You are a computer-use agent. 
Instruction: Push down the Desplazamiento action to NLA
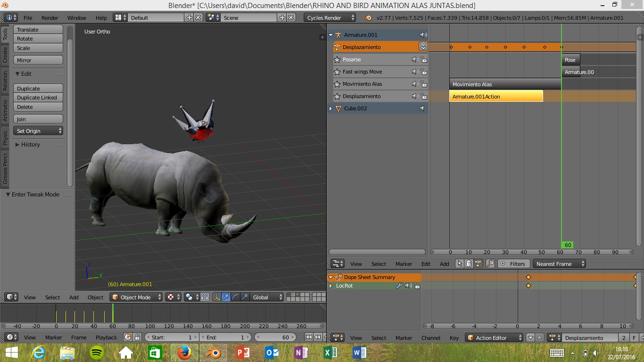[423, 46]
